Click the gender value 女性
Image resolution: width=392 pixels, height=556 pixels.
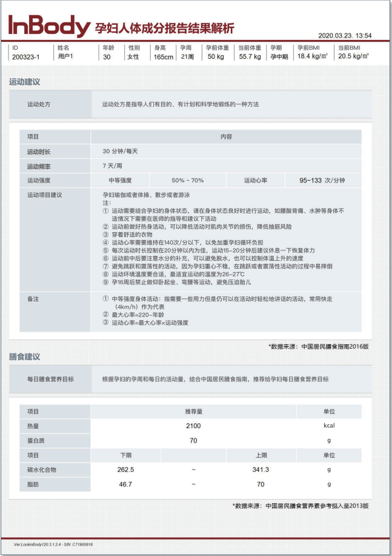(133, 57)
